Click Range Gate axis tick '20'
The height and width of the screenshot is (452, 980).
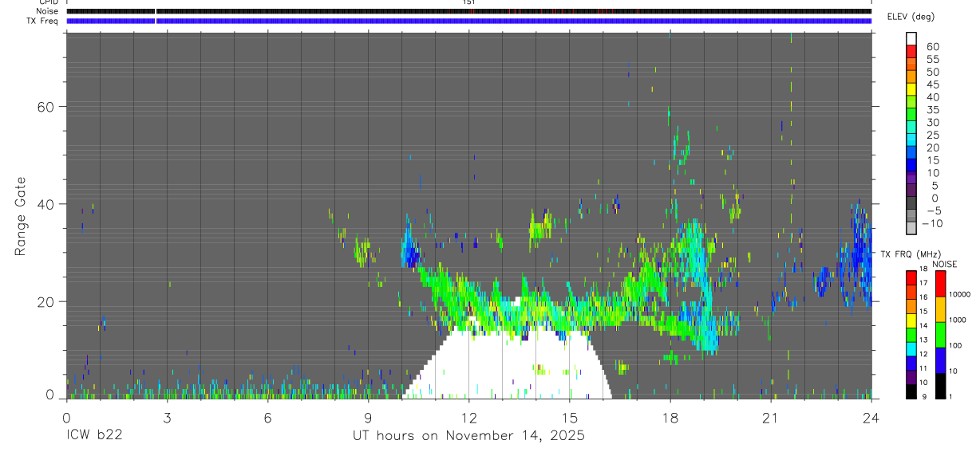point(45,301)
